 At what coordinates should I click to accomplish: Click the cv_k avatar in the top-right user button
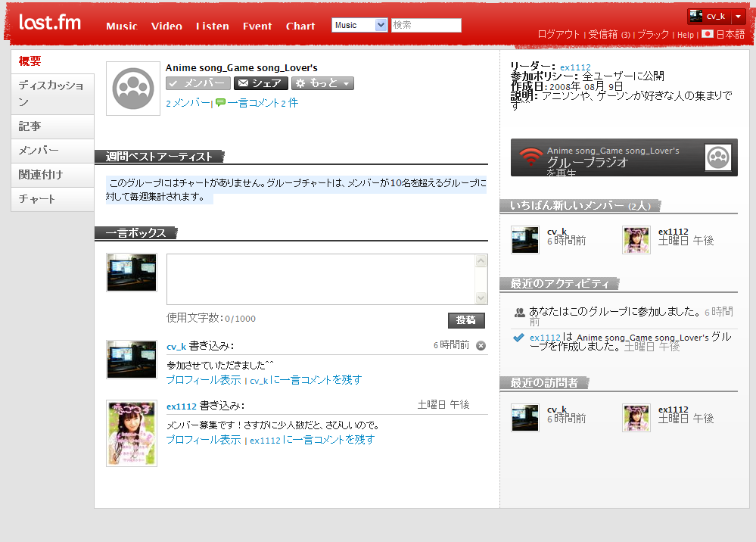[x=695, y=16]
